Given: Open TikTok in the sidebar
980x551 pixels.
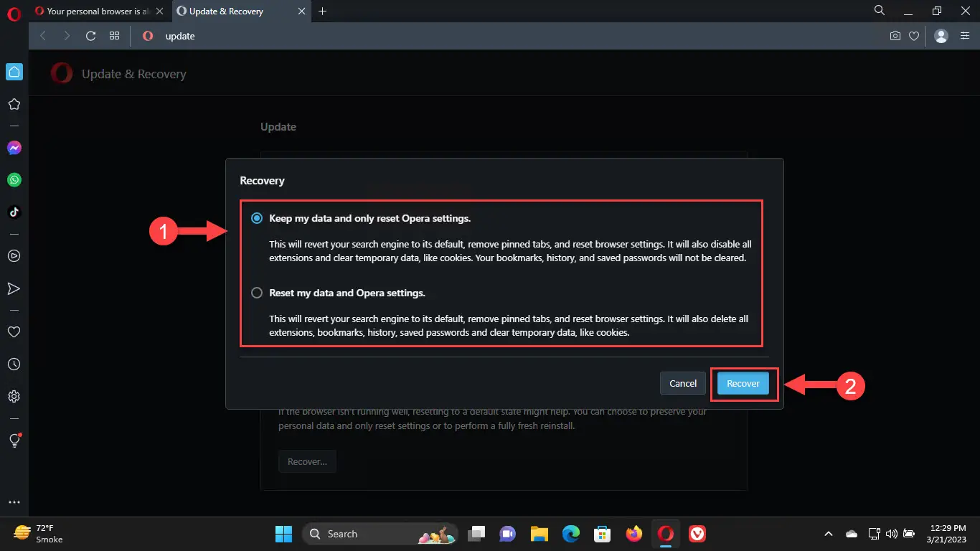Looking at the screenshot, I should (x=14, y=212).
